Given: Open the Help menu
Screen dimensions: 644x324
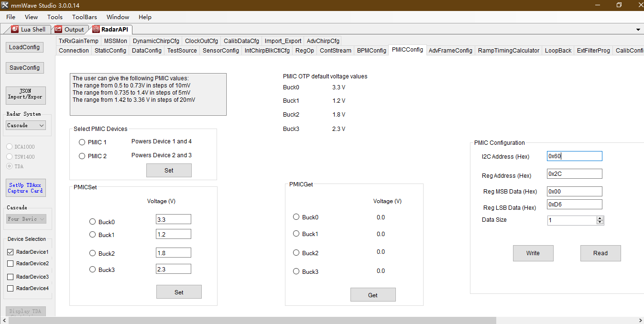Looking at the screenshot, I should 145,17.
